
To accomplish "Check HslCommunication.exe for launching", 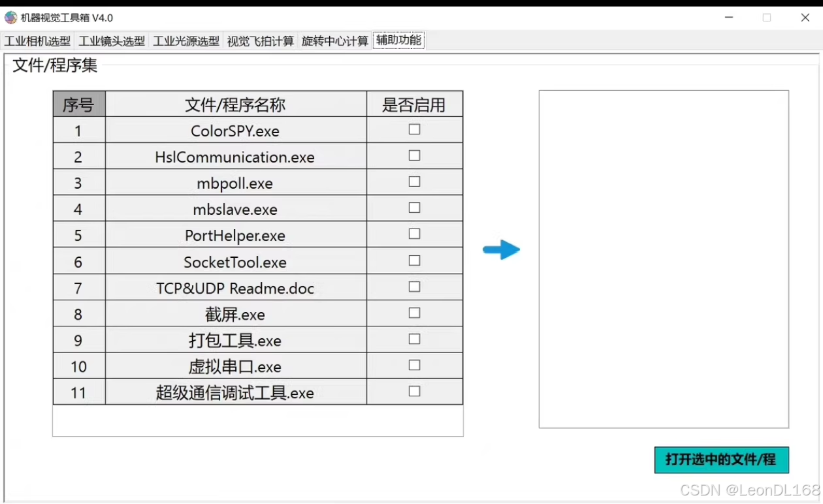I will [414, 155].
